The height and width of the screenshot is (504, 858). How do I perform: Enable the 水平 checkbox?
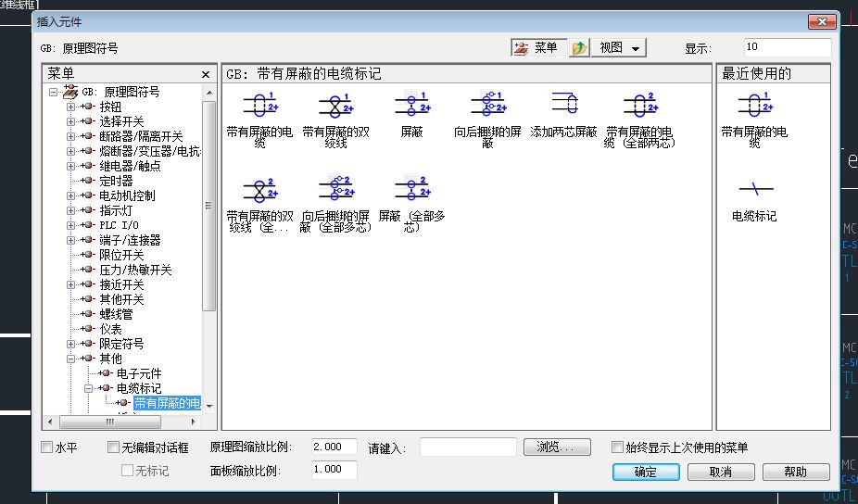pyautogui.click(x=47, y=447)
